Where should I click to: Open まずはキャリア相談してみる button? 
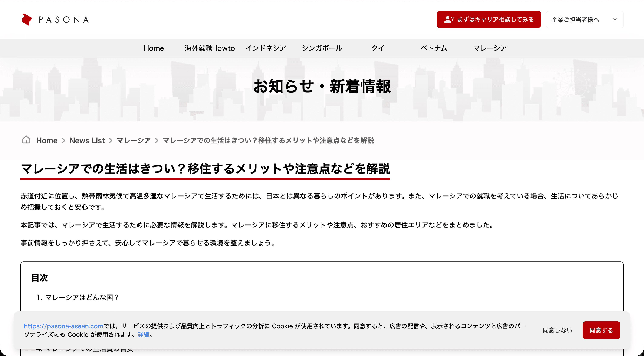(489, 20)
